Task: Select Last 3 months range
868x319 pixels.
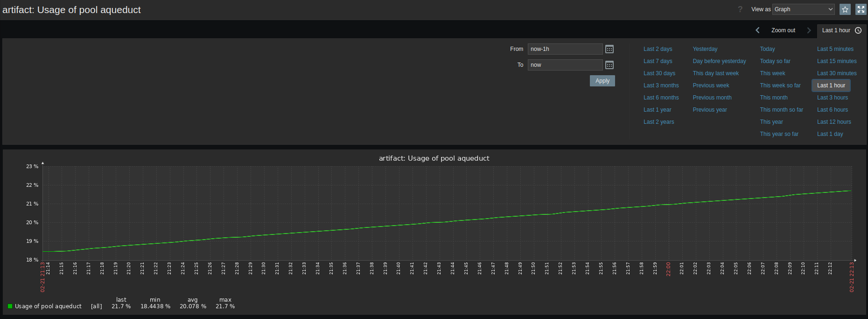Action: [x=661, y=85]
